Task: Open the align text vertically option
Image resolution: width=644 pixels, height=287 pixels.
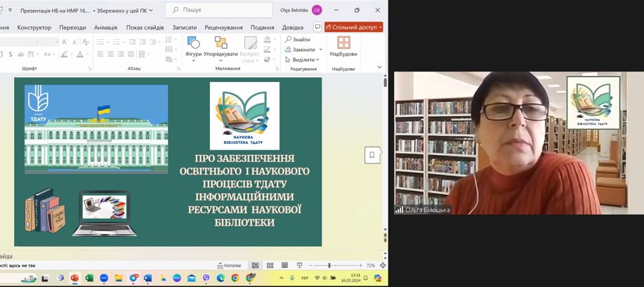Action: point(170,49)
